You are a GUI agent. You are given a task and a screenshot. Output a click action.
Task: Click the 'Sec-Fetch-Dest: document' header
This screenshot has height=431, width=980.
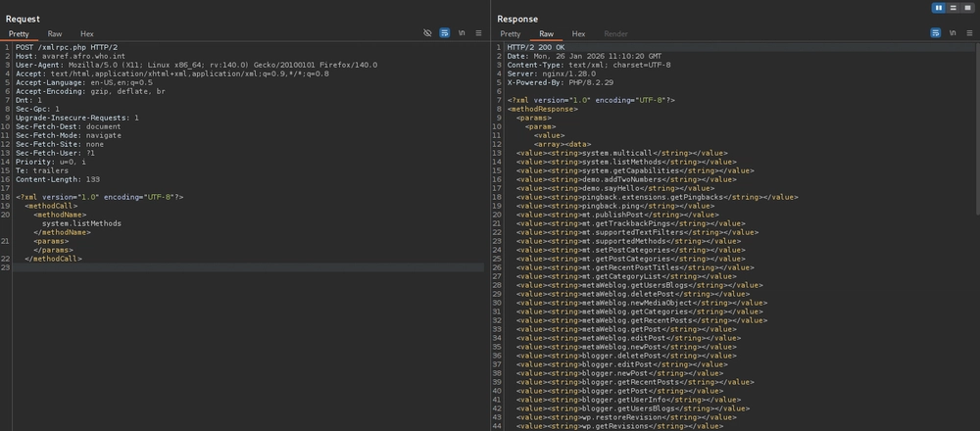click(x=69, y=126)
